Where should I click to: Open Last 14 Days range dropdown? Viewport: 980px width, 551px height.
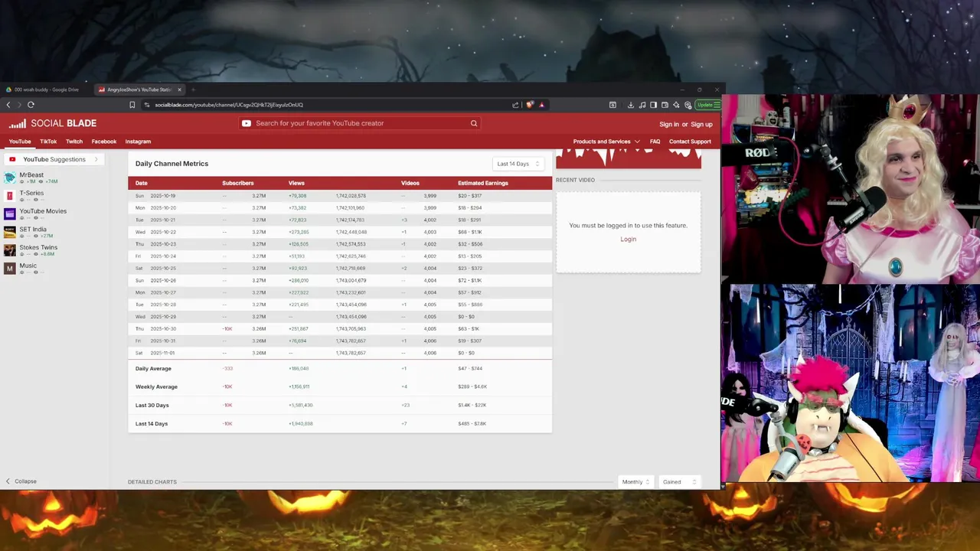[x=518, y=164]
